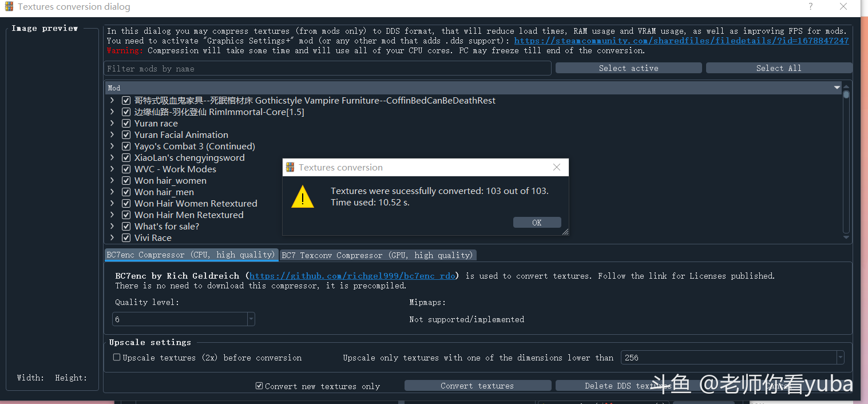Click the help question mark in title bar
Screen dimensions: 868x404
pyautogui.click(x=810, y=7)
